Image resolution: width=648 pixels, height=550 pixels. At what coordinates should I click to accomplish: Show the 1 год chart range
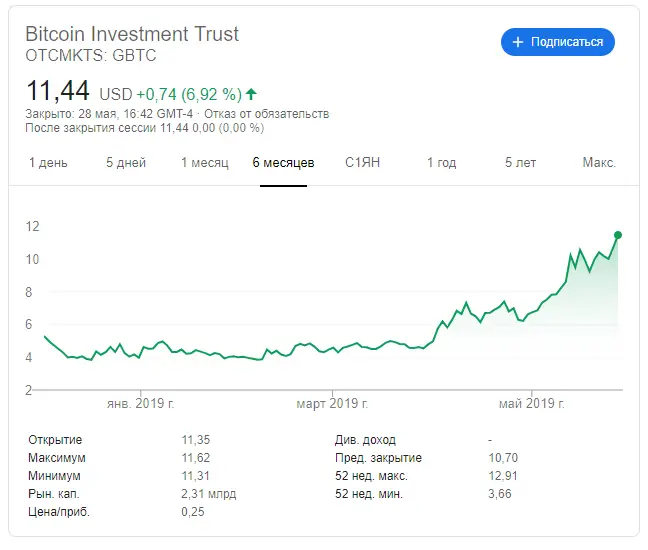tap(441, 163)
